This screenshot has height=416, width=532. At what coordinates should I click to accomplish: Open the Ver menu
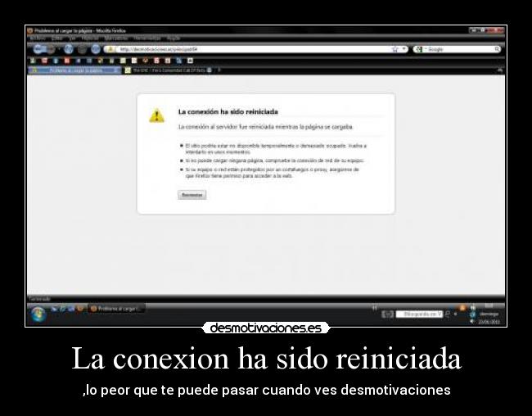(72, 38)
